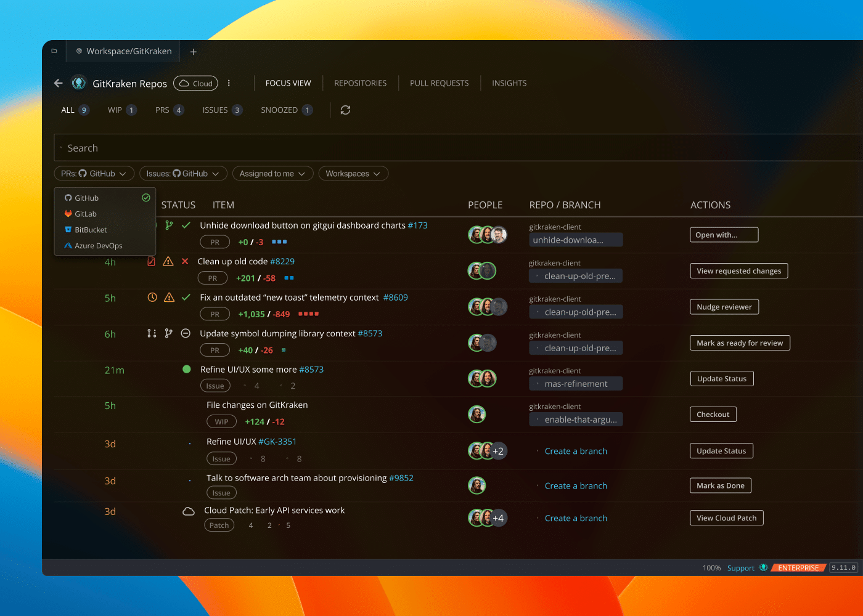The height and width of the screenshot is (616, 863).
Task: Select GitLab in the PRs provider list
Action: [105, 214]
